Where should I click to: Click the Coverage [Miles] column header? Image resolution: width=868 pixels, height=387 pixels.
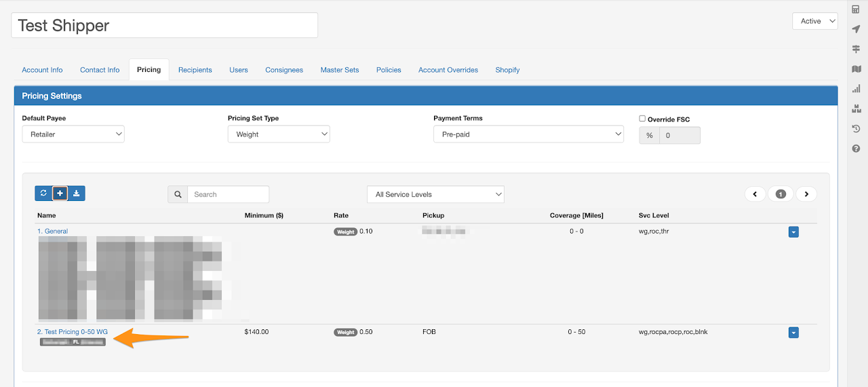pos(576,215)
